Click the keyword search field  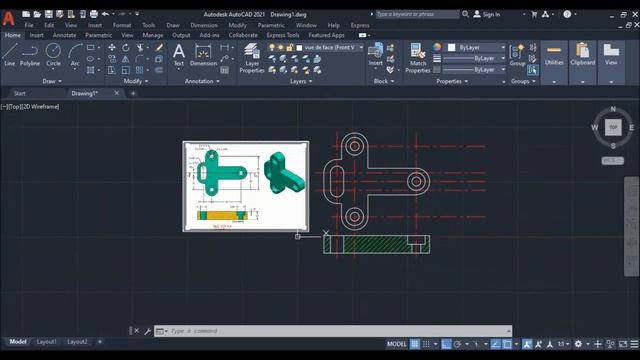pos(418,14)
